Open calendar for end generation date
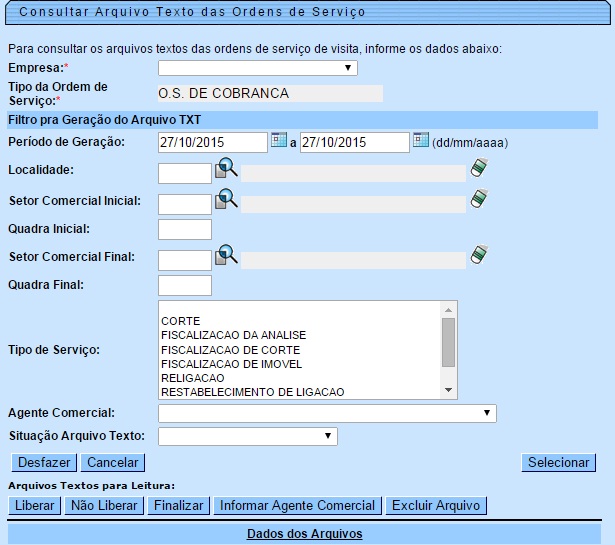Image resolution: width=615 pixels, height=545 pixels. point(421,141)
